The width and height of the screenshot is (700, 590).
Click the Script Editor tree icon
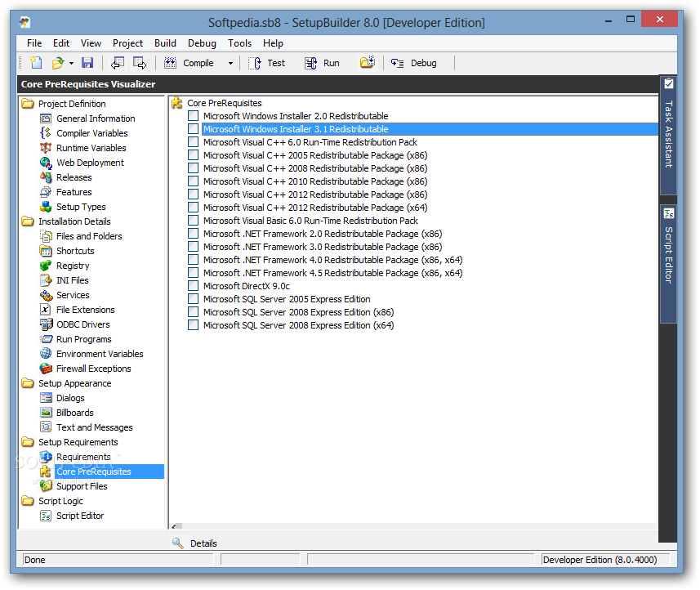46,516
